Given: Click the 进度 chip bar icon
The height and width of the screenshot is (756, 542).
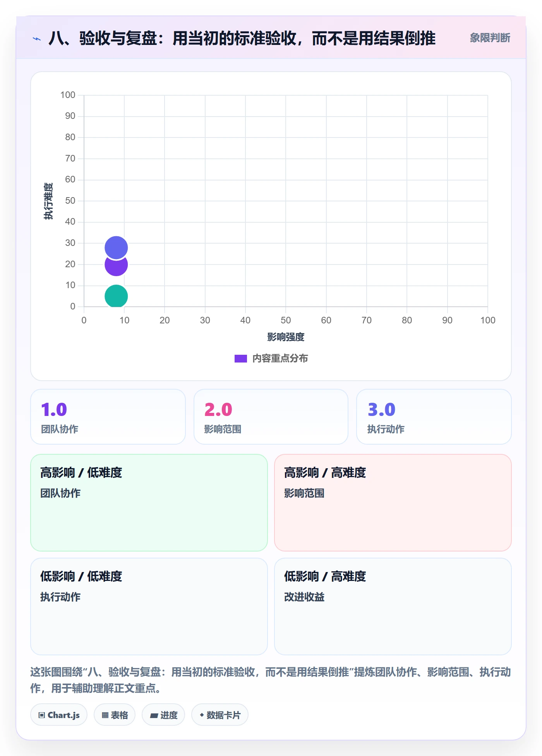Looking at the screenshot, I should 154,716.
